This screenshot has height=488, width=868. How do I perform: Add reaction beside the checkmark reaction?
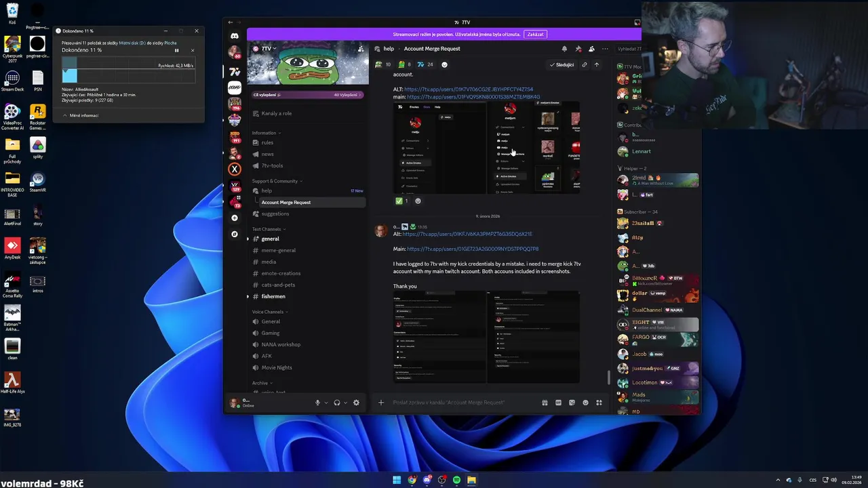point(418,201)
